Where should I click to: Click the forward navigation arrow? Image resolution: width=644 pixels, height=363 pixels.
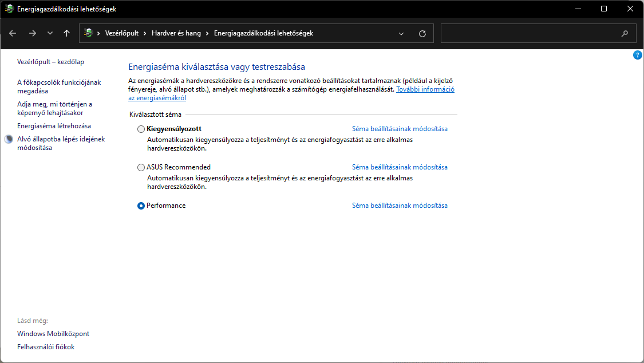[x=33, y=33]
